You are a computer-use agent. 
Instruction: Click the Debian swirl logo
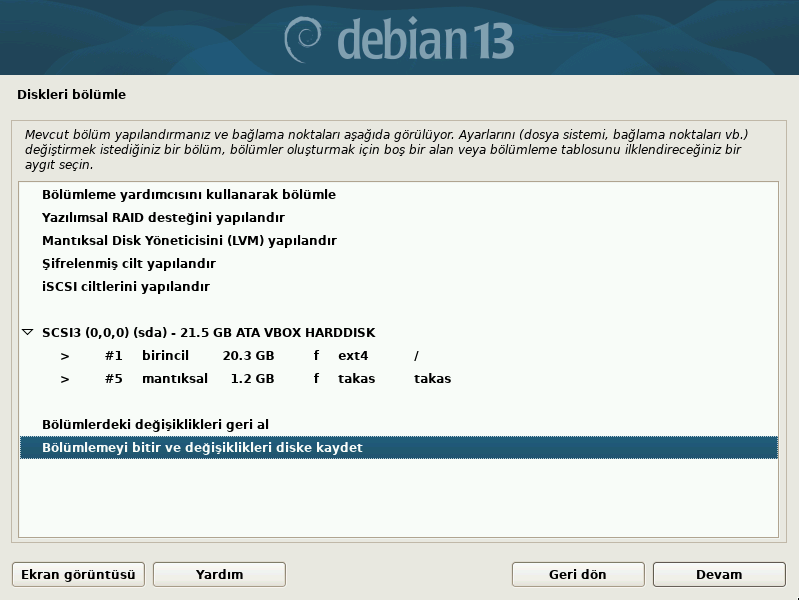(x=302, y=39)
